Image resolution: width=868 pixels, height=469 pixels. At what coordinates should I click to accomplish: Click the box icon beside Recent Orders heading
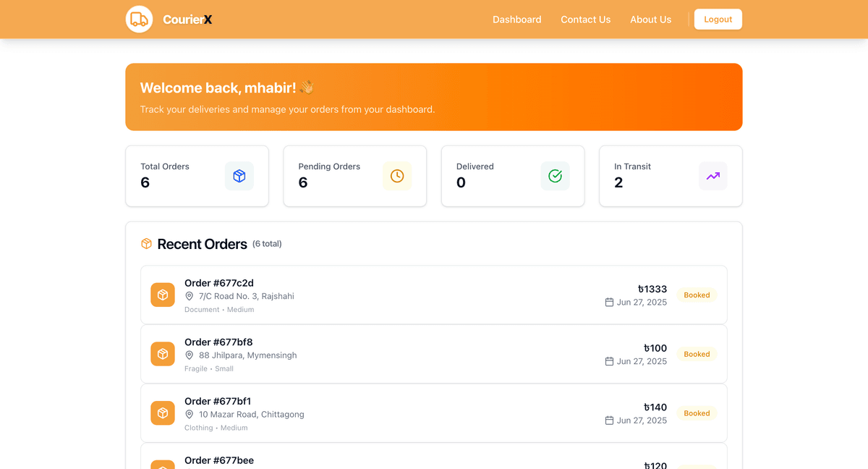pos(146,244)
